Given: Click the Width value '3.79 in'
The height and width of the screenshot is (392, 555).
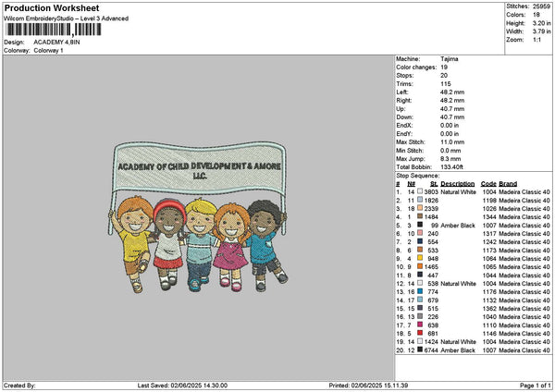Looking at the screenshot, I should [x=541, y=31].
